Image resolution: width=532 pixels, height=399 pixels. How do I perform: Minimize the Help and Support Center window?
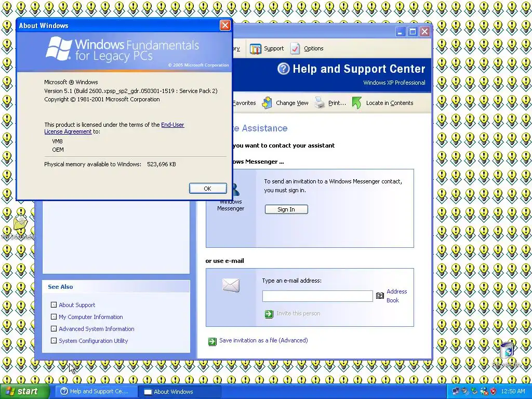point(401,32)
